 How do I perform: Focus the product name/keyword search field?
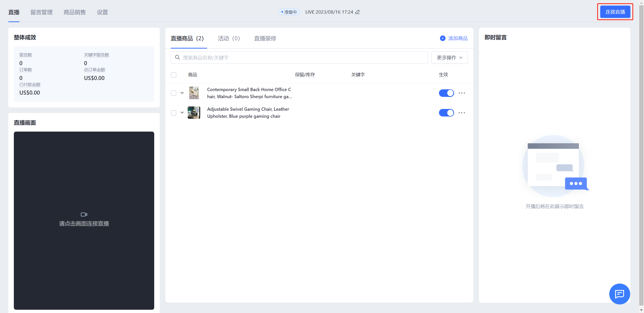[x=299, y=58]
